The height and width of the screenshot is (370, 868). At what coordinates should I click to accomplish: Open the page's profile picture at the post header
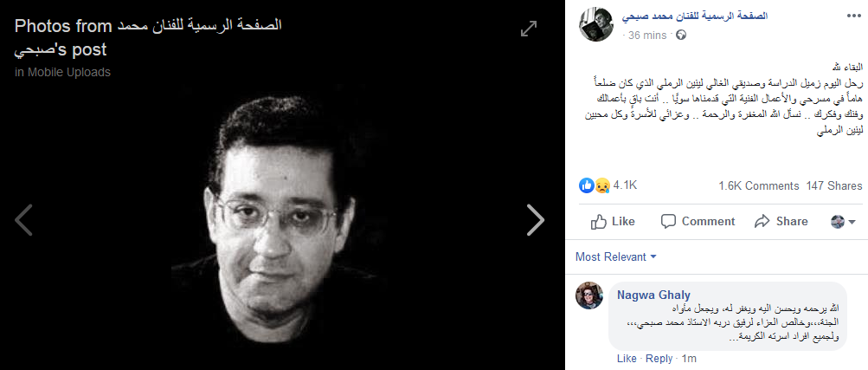coord(595,24)
